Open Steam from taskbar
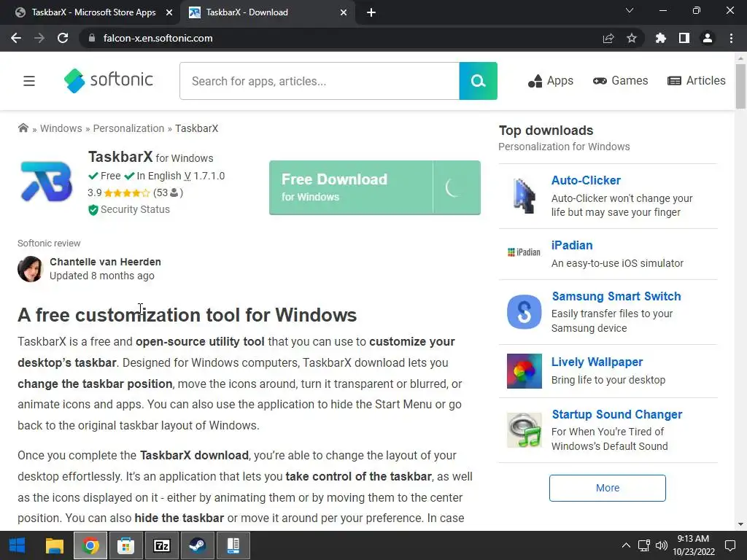The height and width of the screenshot is (560, 747). 197,545
